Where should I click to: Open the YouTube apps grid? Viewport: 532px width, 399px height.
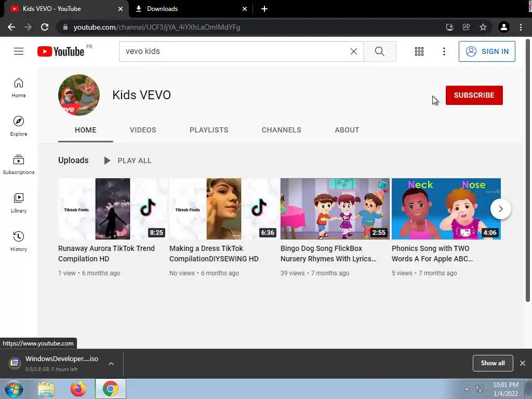[419, 51]
